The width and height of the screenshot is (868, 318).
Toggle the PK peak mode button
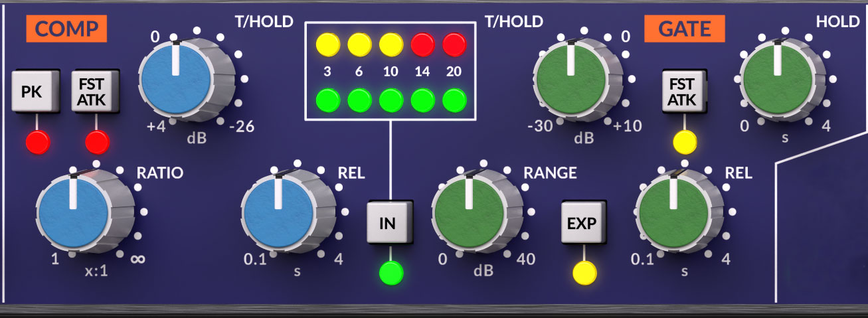[31, 92]
